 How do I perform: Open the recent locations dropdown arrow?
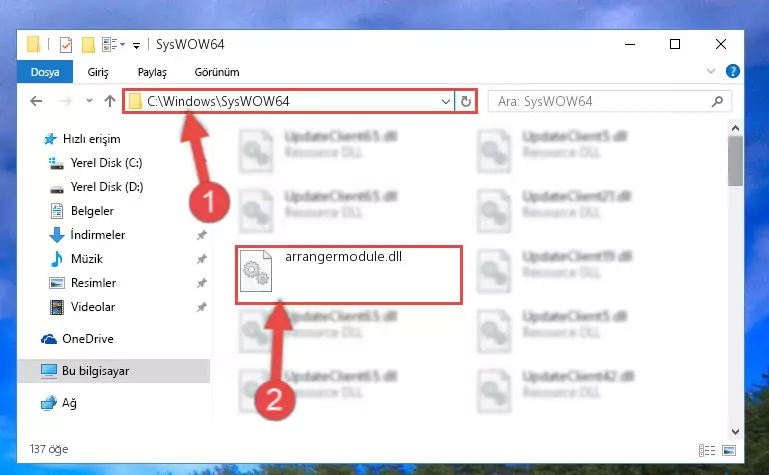coord(89,100)
